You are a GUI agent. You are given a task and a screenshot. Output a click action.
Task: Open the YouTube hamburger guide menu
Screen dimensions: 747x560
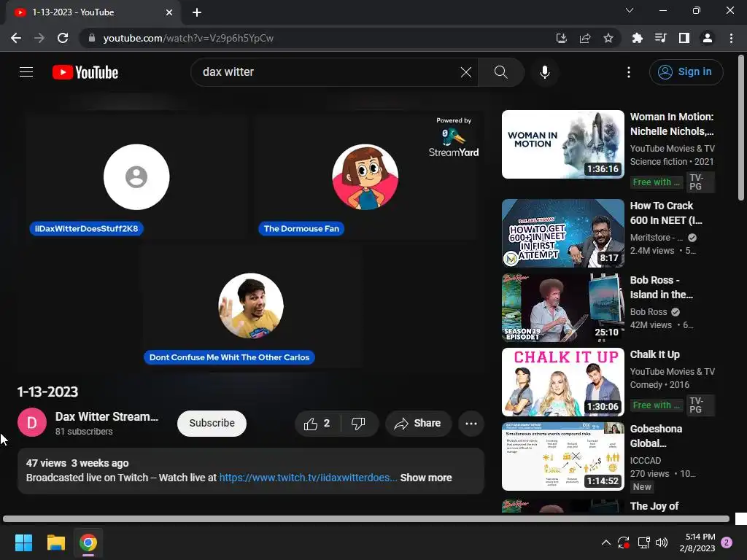pyautogui.click(x=26, y=72)
